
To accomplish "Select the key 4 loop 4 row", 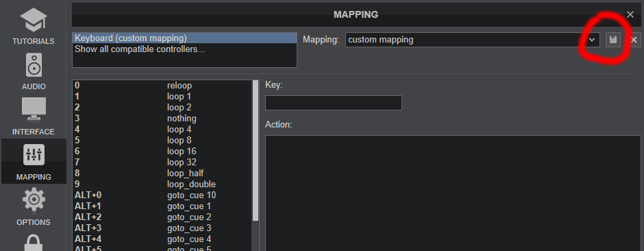I will point(162,130).
